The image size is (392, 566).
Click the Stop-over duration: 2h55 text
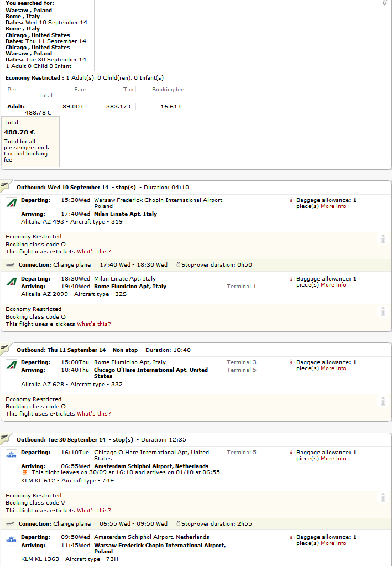pyautogui.click(x=217, y=524)
